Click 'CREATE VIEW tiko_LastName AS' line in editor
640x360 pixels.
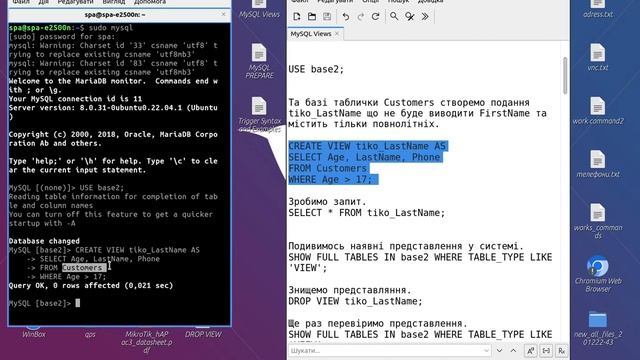[367, 146]
